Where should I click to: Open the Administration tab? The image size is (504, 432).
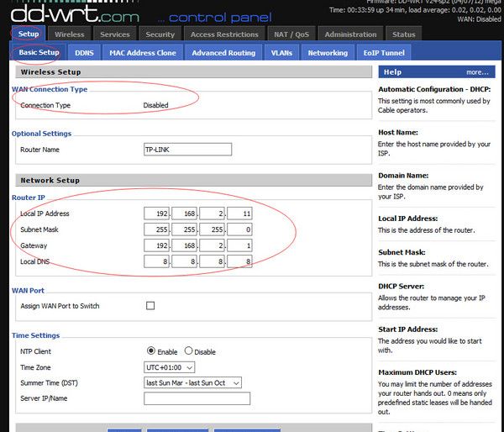350,34
